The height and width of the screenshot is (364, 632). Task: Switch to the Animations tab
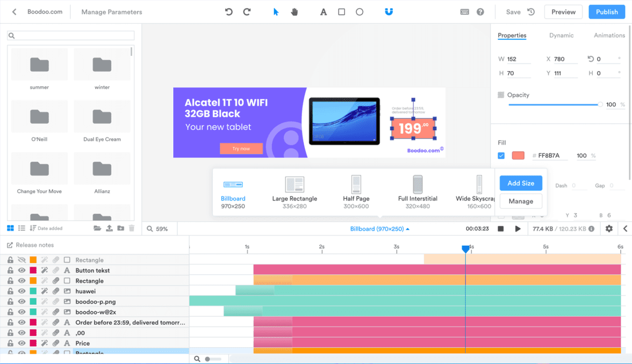coord(609,35)
